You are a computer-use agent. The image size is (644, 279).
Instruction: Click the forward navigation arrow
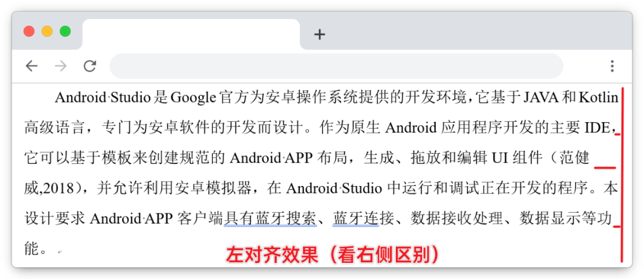click(61, 66)
